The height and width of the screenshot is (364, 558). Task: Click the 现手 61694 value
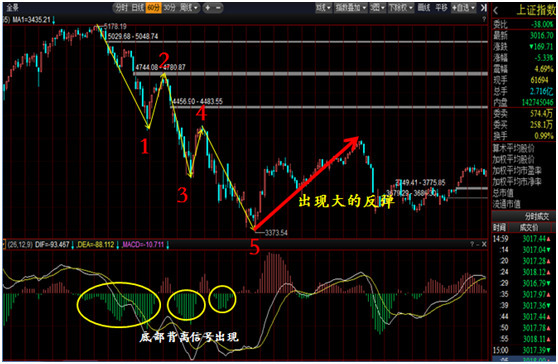coord(539,80)
